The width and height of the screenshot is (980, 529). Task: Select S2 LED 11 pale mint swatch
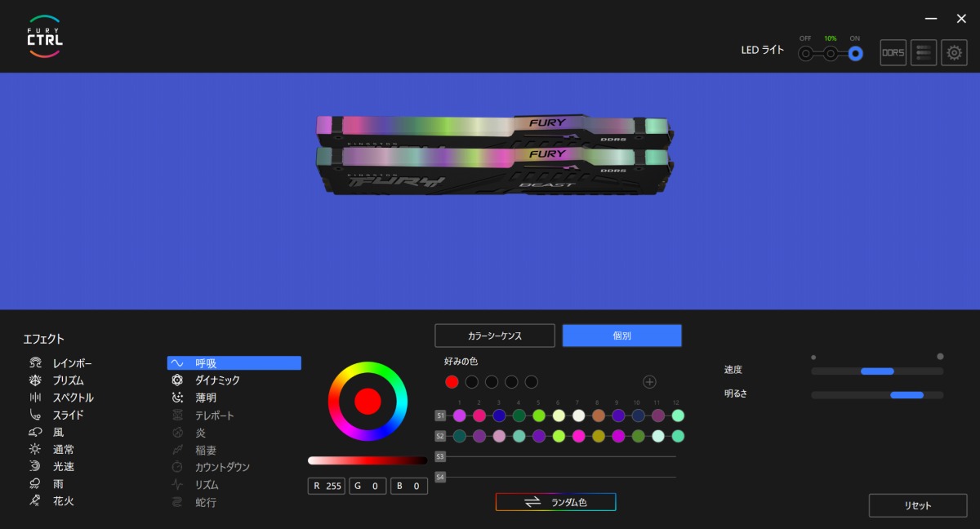click(658, 436)
